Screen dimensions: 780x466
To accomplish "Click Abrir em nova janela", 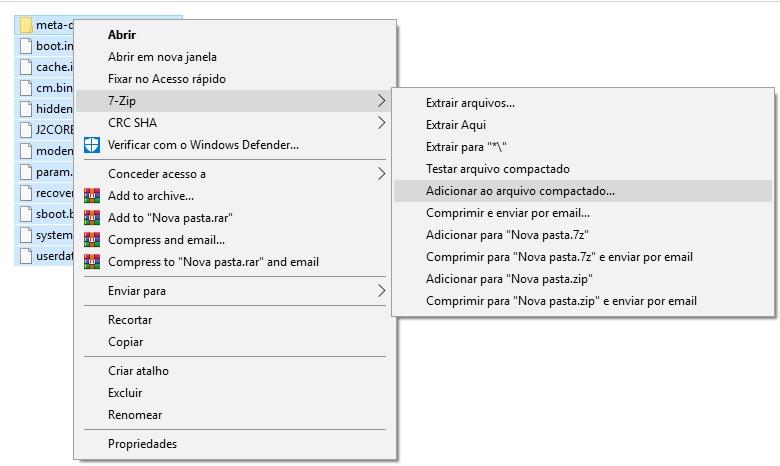I will point(162,57).
